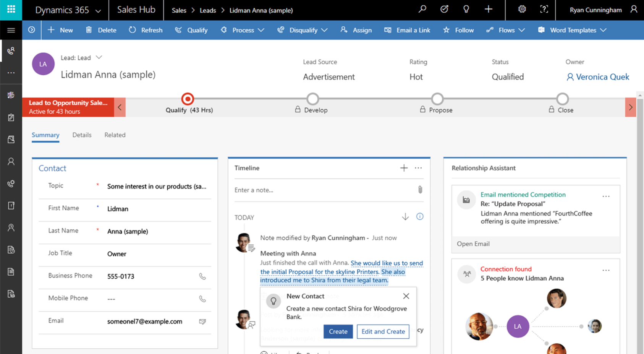Attach a file with paperclip icon

click(420, 190)
